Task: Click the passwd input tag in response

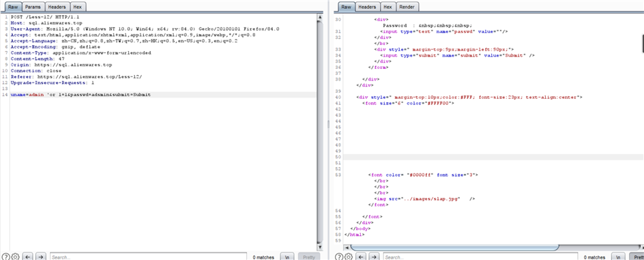Action: [x=444, y=31]
